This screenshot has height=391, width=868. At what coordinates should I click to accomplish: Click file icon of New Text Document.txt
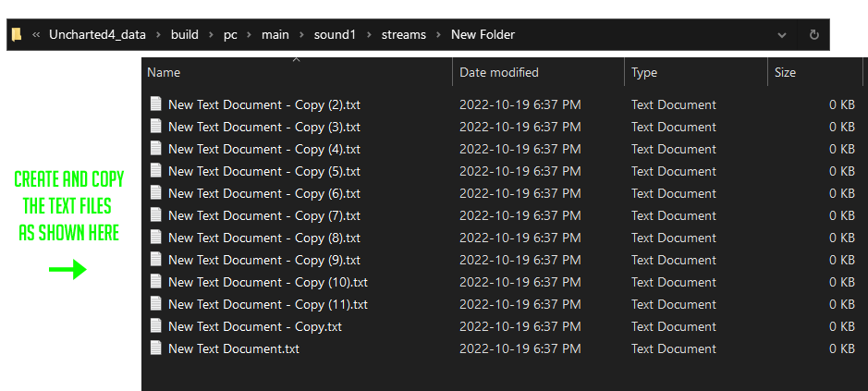[155, 348]
